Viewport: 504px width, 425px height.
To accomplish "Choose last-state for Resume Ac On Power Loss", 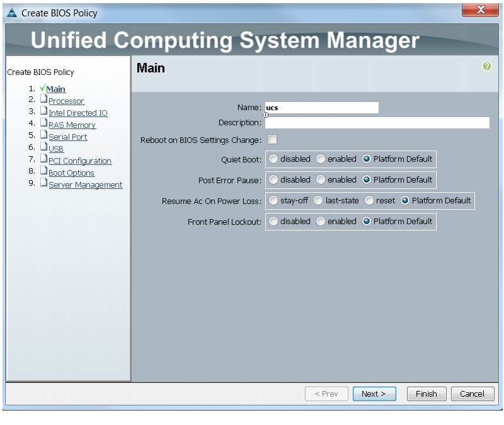I will [318, 200].
